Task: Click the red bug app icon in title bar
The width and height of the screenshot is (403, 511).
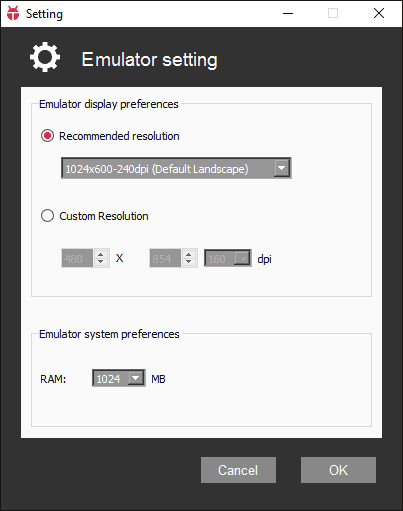Action: pos(13,13)
